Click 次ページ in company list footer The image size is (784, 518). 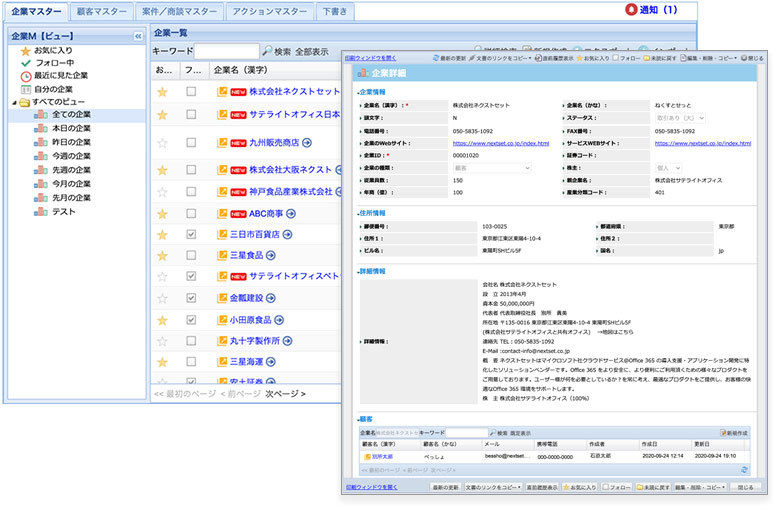285,394
